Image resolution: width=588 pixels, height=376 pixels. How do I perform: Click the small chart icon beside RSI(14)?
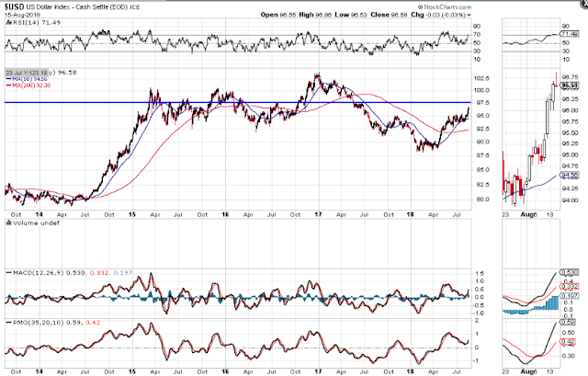point(8,22)
